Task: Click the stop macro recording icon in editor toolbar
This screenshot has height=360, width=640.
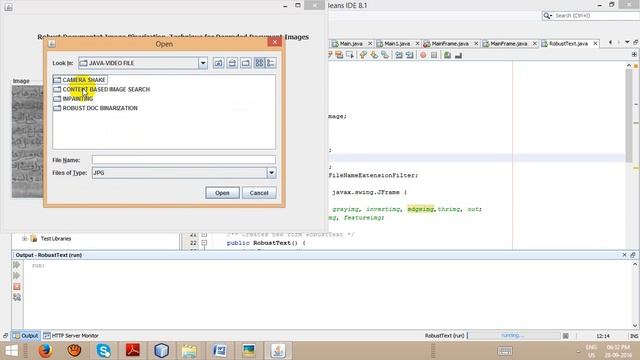Action: 434,55
